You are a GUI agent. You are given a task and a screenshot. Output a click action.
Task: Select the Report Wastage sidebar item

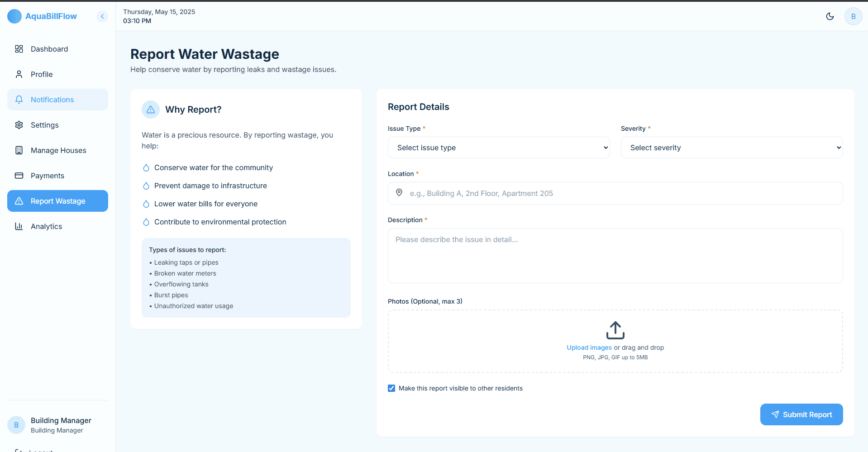(x=57, y=201)
